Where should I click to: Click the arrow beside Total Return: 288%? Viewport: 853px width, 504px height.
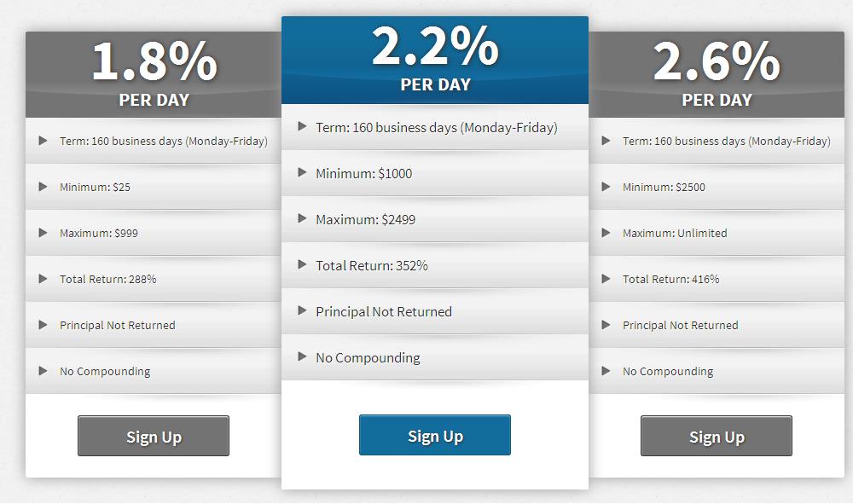coord(44,279)
